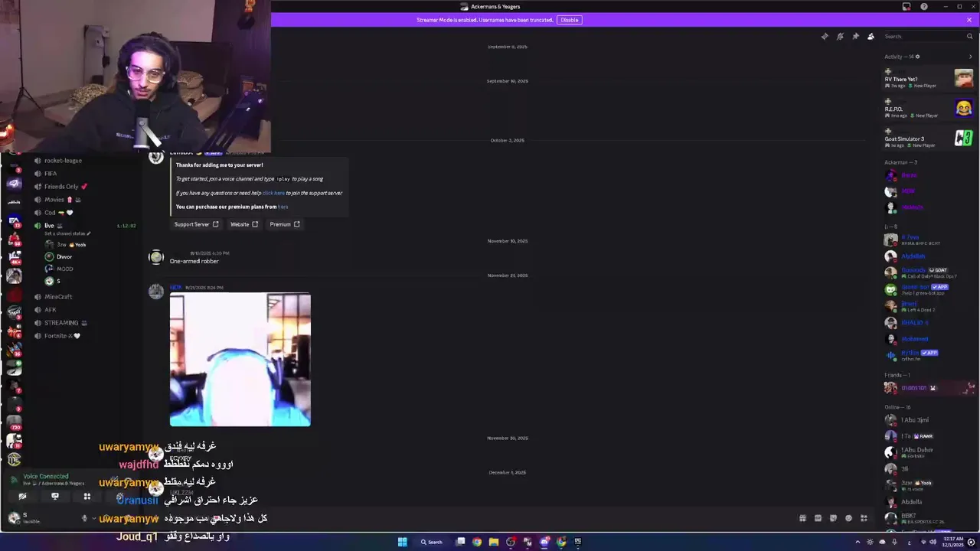Join the Cod voice channel
Image resolution: width=980 pixels, height=551 pixels.
click(x=83, y=213)
